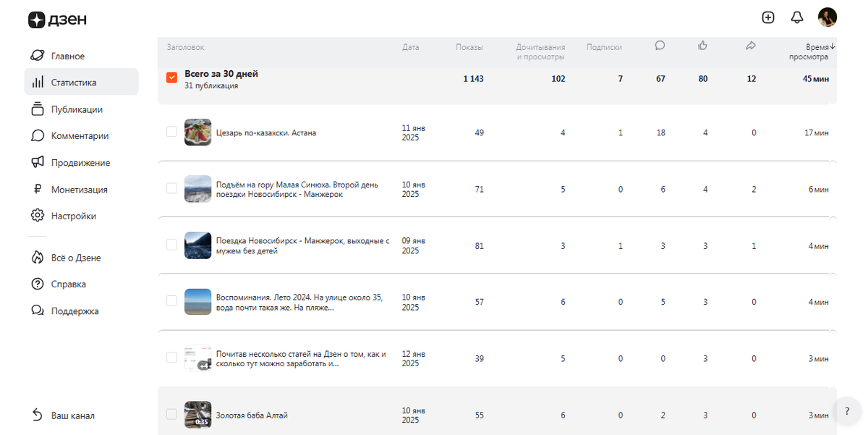Open the article 'Подъём на гору Малая Синюха'
868x435 pixels.
(x=297, y=189)
